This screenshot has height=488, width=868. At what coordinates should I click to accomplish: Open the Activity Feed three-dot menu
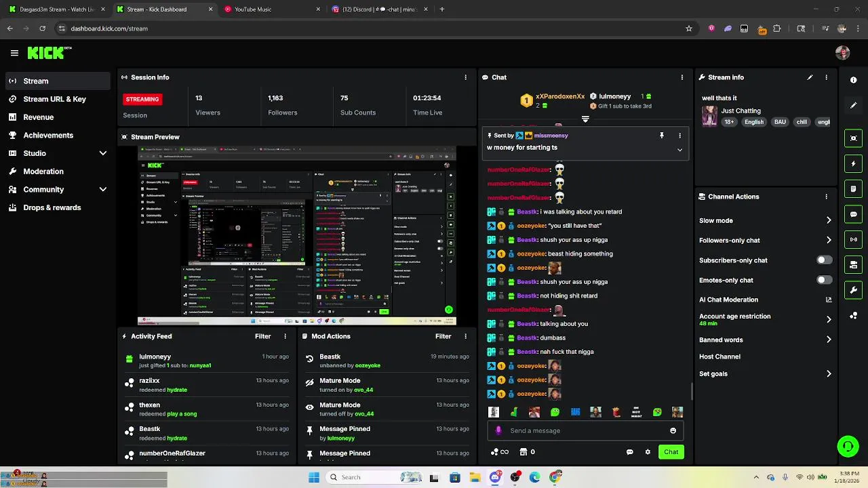click(285, 336)
